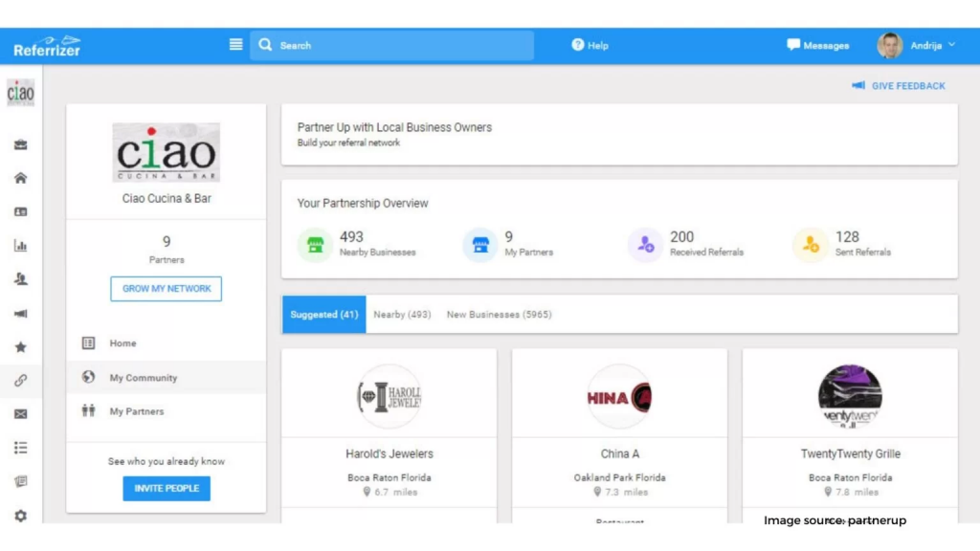Open the China A business name
Viewport: 980px width, 551px height.
(619, 453)
